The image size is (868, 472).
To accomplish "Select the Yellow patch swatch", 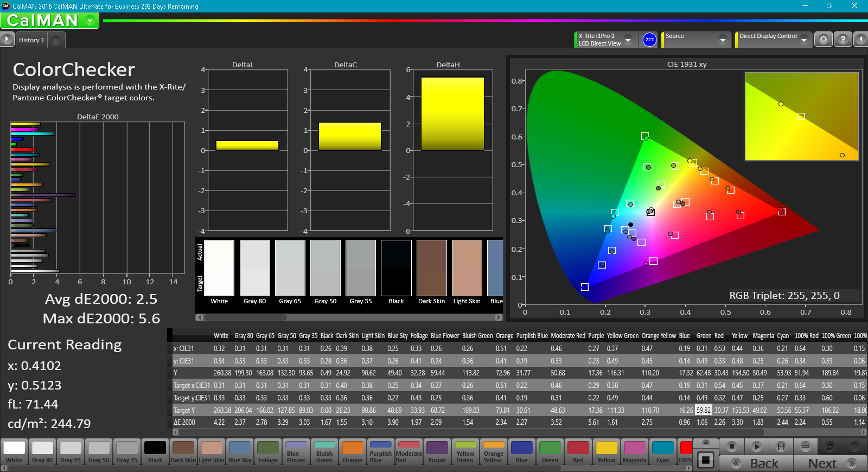I will point(607,452).
